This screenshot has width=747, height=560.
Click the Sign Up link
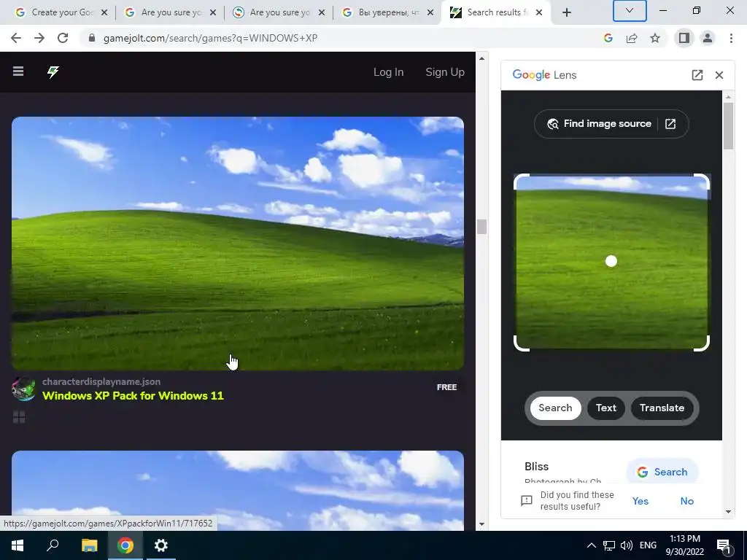pos(444,72)
